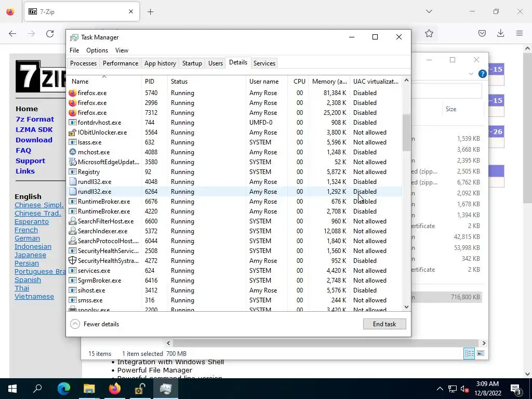Click the blue help icon in Explorer window
Image resolution: width=532 pixels, height=399 pixels.
pos(482,74)
